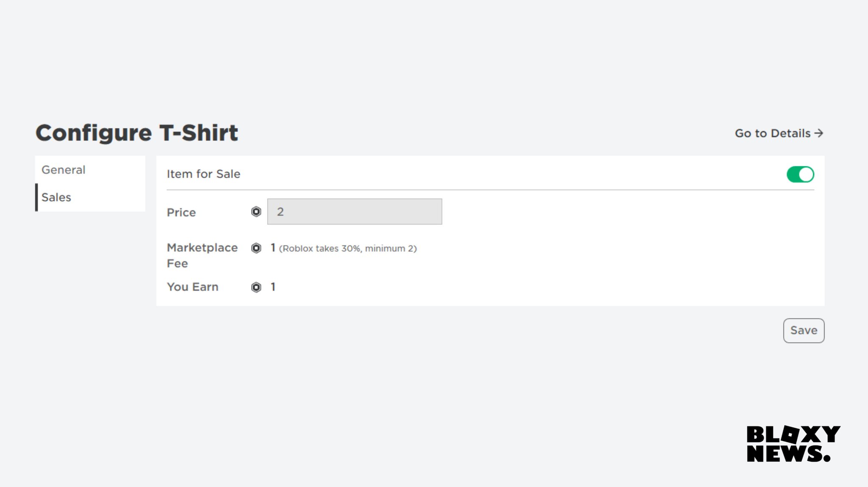Click the Robux symbol next to earnings value

[x=256, y=286]
